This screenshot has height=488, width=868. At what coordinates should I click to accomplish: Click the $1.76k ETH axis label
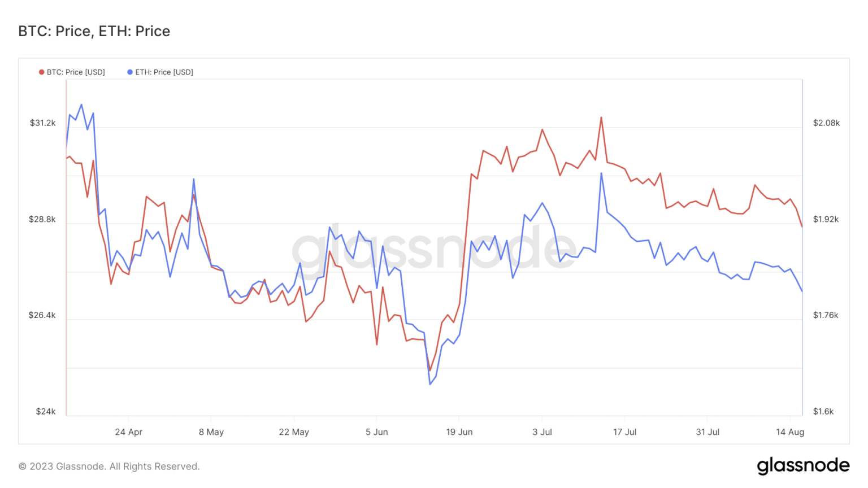tap(826, 315)
